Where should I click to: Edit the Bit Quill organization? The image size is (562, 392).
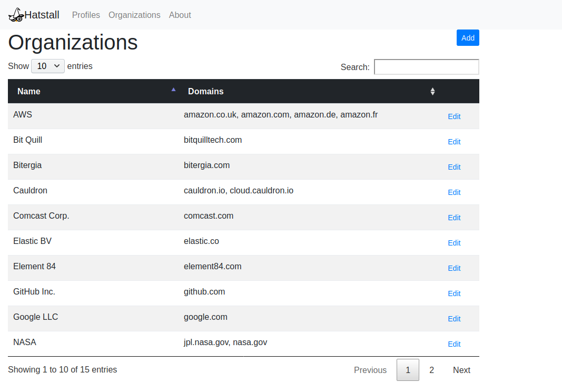[x=454, y=142]
